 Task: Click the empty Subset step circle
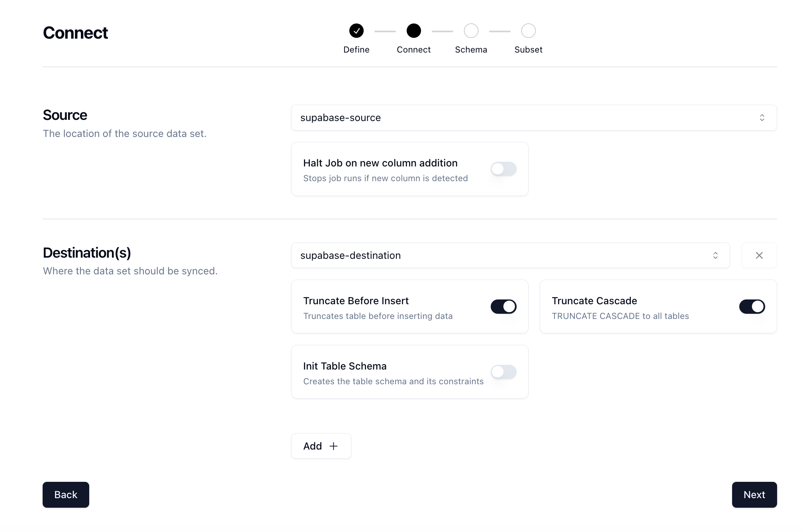coord(528,31)
